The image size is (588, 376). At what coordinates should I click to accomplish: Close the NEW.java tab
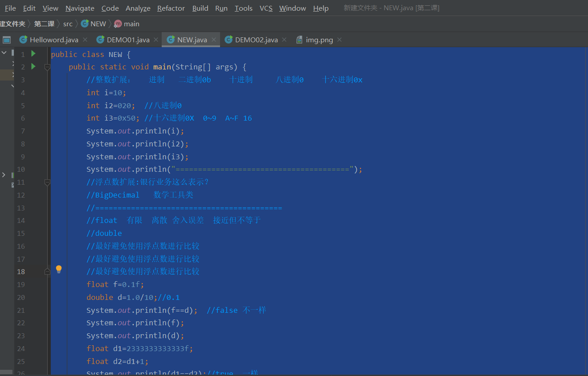214,40
